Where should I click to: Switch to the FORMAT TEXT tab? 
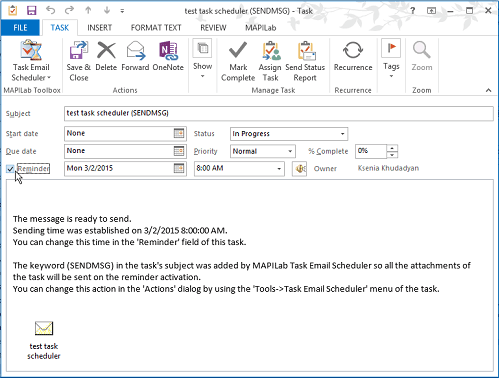click(x=156, y=28)
